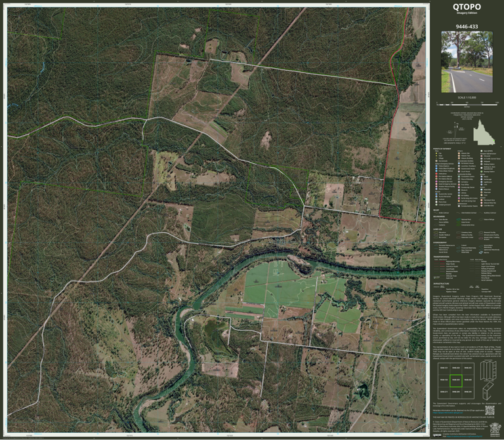Click the QR code
The image size is (504, 440).
click(x=490, y=410)
